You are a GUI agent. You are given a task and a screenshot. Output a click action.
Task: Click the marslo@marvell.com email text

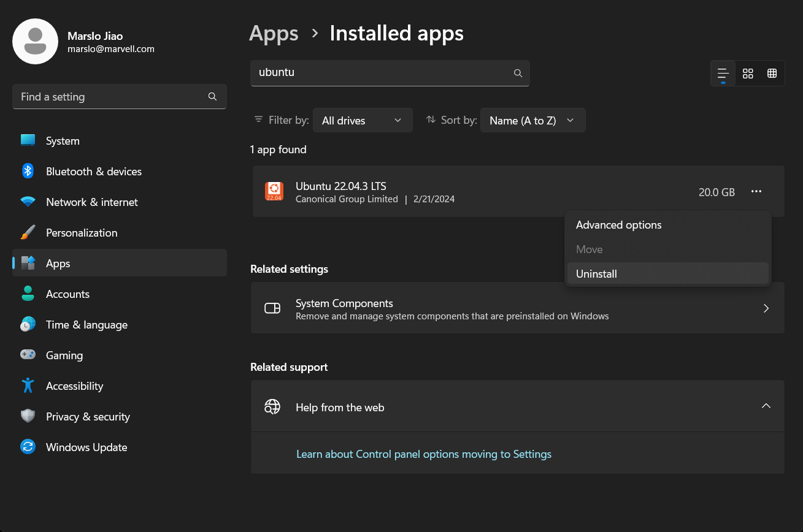click(x=111, y=48)
